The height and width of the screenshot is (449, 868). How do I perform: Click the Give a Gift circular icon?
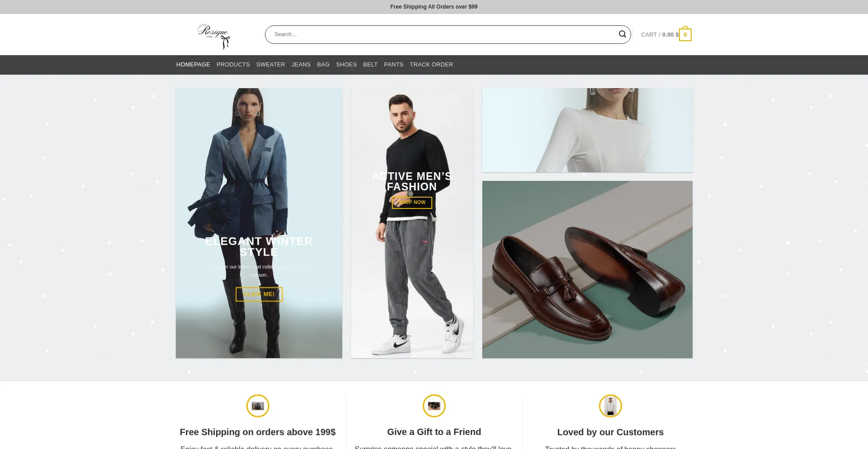pos(434,406)
